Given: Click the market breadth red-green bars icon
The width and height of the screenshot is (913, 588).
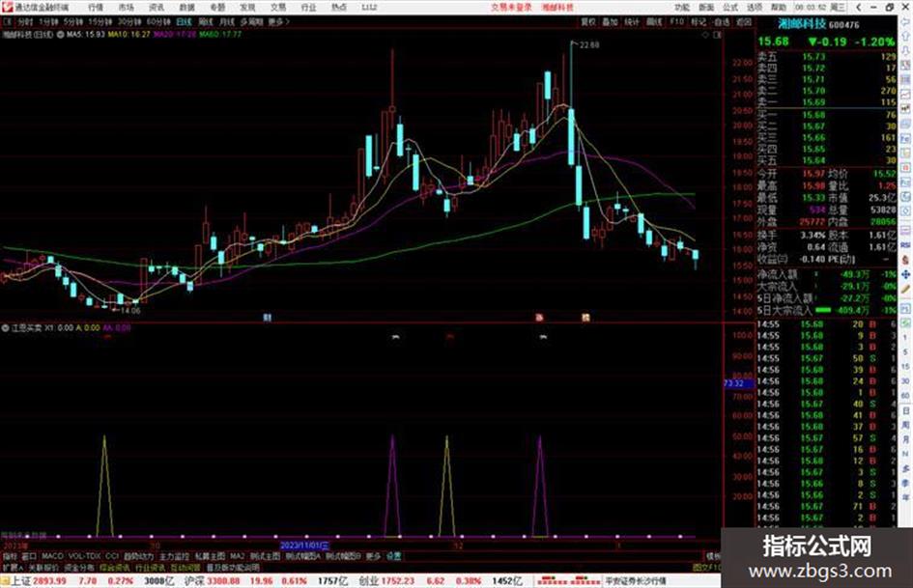Looking at the screenshot, I should (568, 581).
